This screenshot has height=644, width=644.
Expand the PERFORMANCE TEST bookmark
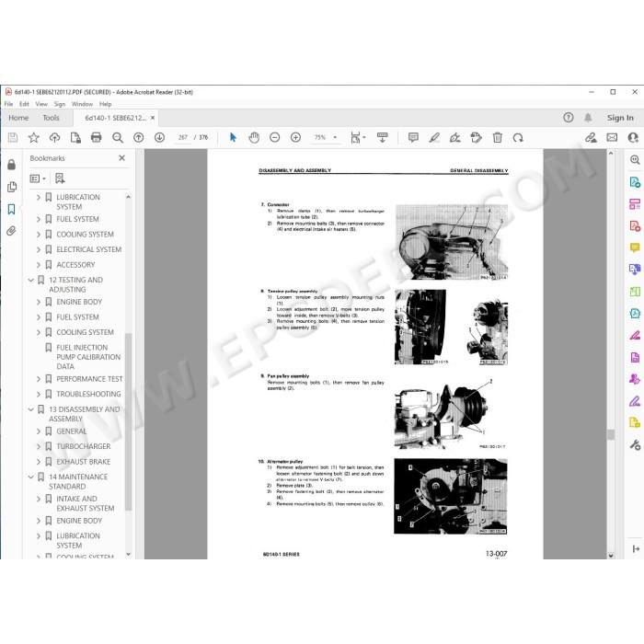39,379
